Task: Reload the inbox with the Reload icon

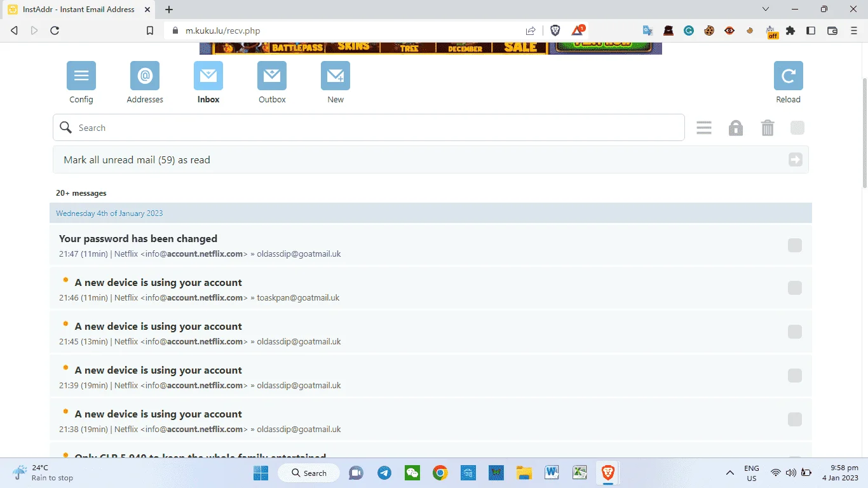Action: pos(789,76)
